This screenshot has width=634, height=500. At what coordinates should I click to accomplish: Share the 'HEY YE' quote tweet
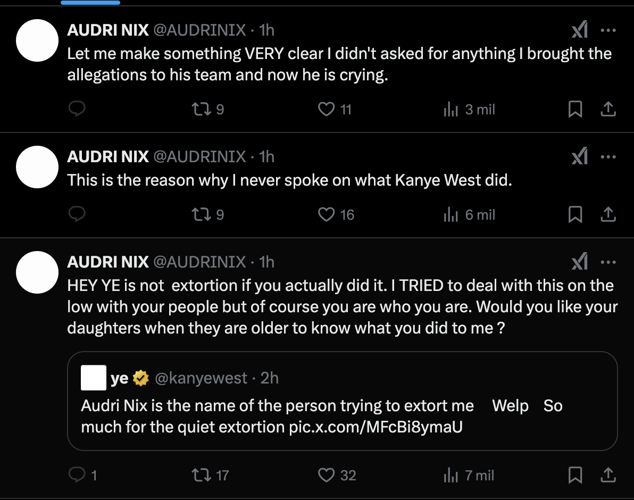pyautogui.click(x=608, y=475)
